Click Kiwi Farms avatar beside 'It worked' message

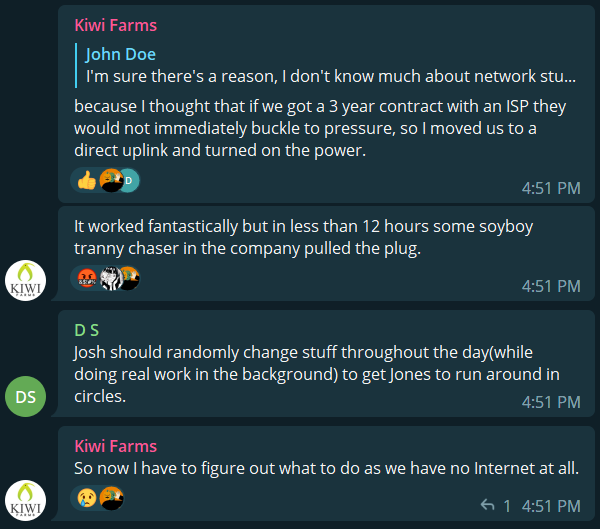(26, 279)
